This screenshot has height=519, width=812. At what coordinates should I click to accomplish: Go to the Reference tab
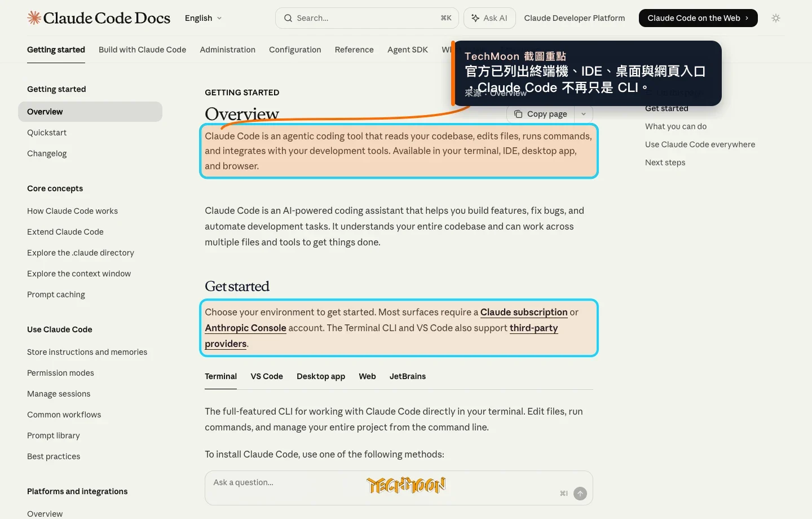pyautogui.click(x=354, y=50)
